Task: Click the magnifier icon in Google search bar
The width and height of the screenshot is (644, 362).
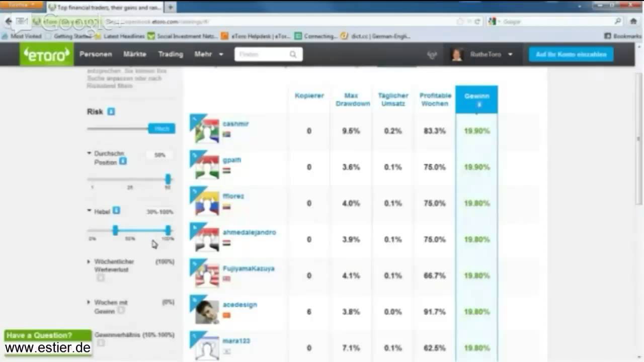Action: point(618,22)
